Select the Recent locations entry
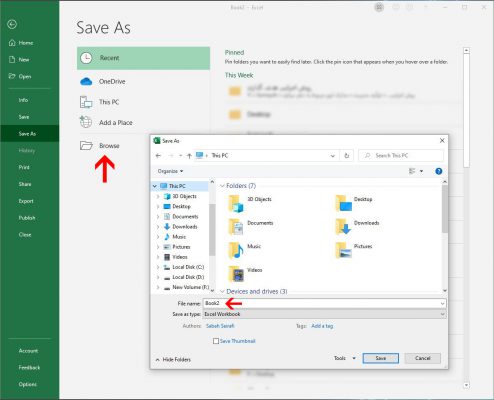 143,58
